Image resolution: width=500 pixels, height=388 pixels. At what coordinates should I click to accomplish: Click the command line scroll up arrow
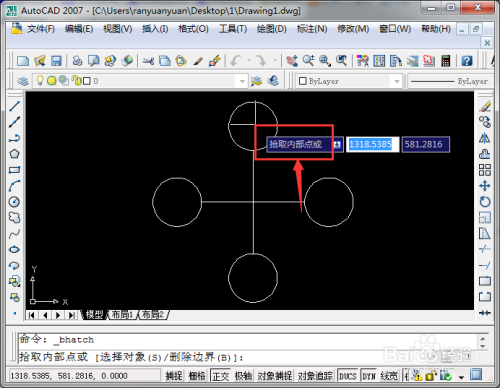(x=483, y=339)
